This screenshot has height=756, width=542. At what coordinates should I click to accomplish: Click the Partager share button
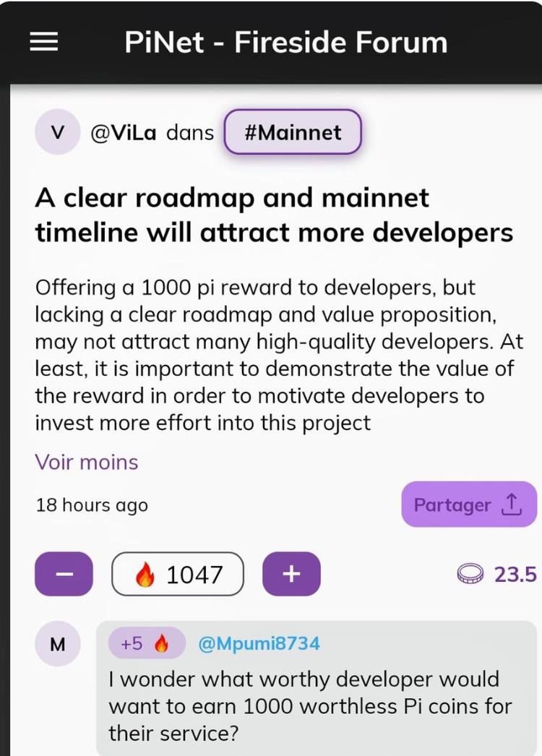click(x=469, y=504)
